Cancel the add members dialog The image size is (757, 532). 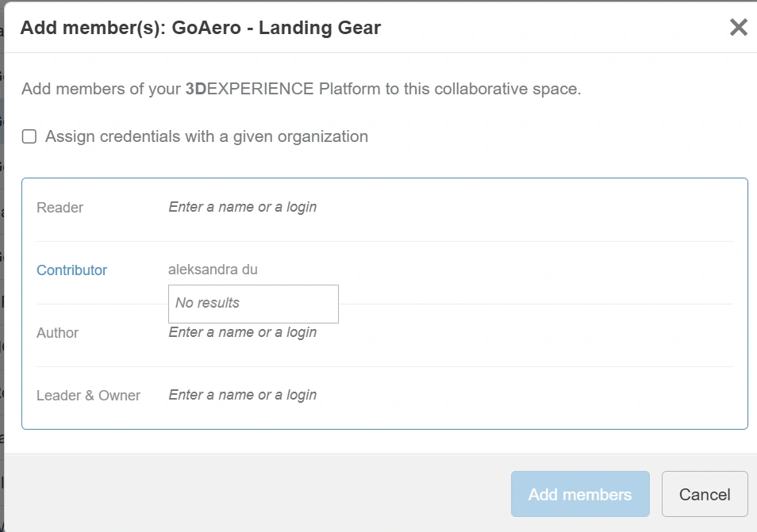[704, 494]
